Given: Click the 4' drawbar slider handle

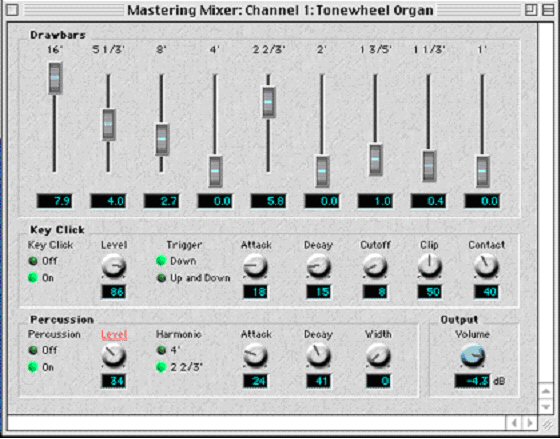Looking at the screenshot, I should tap(215, 171).
